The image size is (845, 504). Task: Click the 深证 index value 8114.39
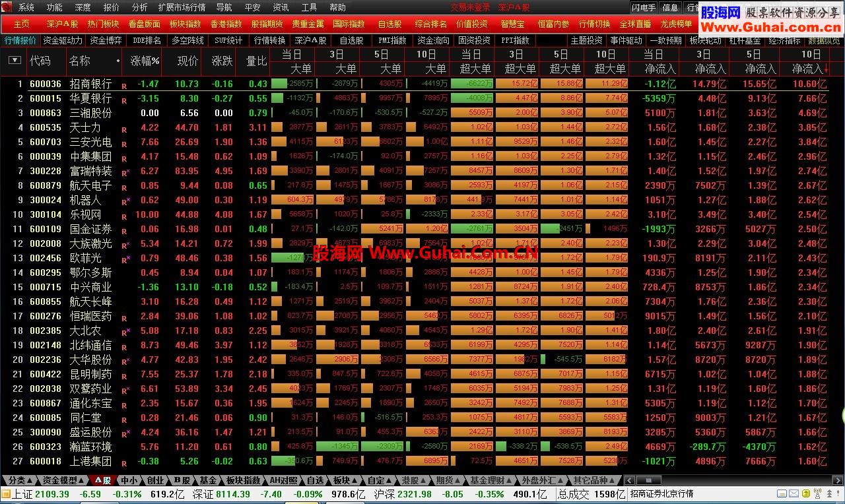tap(233, 494)
